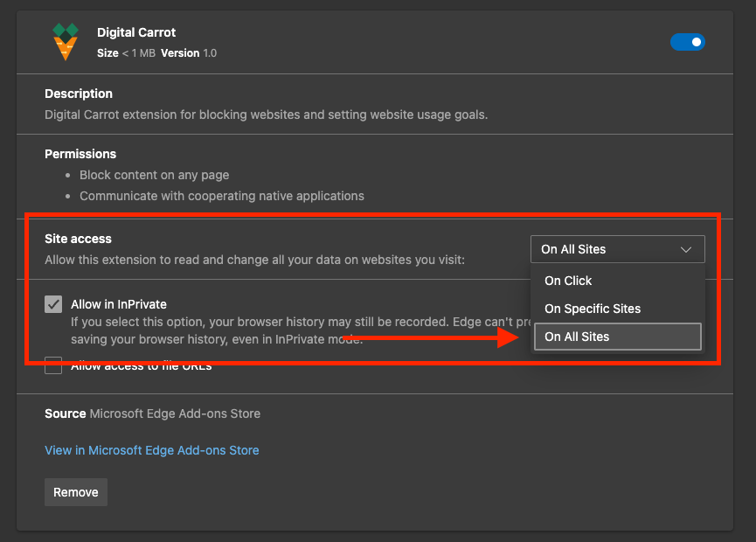Click the Digital Carrot logo icon
The image size is (756, 542).
66,42
